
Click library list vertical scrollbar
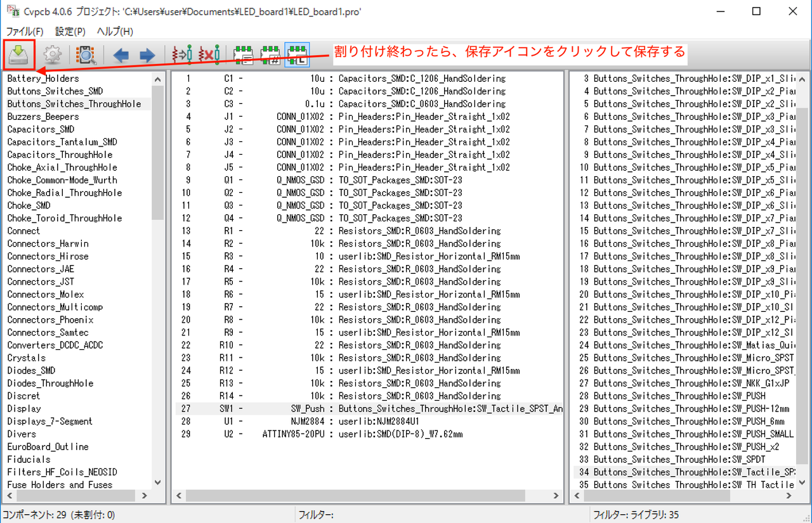coord(158,152)
